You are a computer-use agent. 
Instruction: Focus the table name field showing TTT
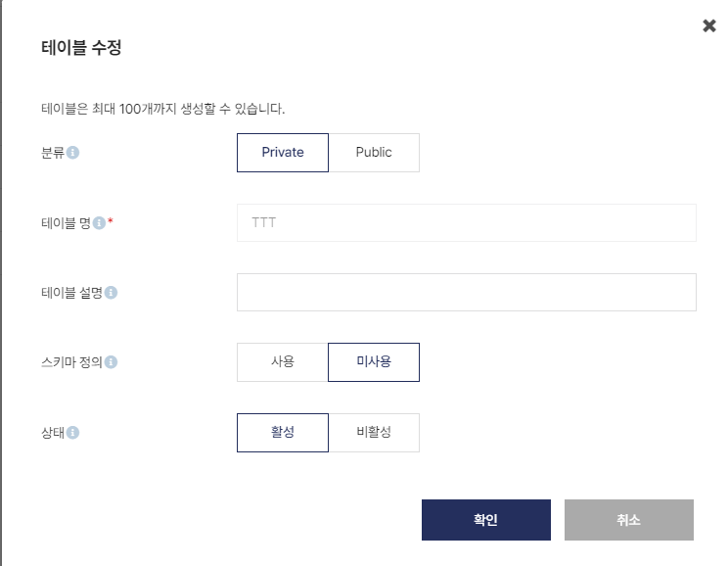[467, 222]
